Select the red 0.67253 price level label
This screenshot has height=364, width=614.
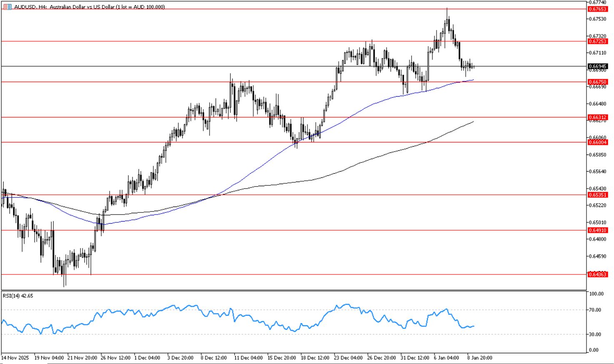click(597, 42)
